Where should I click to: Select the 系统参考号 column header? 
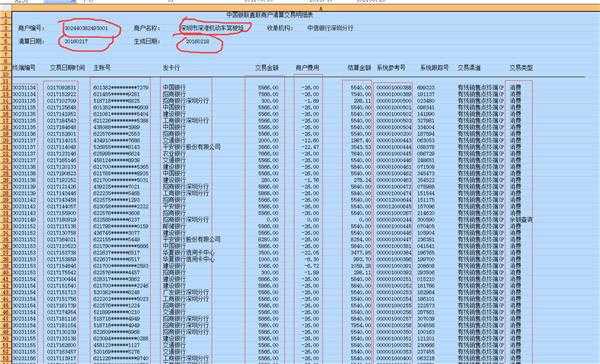(391, 68)
